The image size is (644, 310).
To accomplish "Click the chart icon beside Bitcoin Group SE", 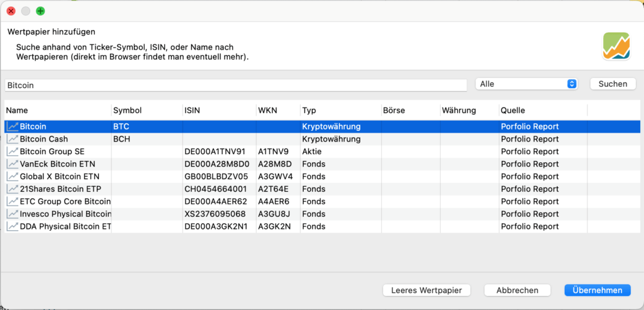I will pos(13,152).
